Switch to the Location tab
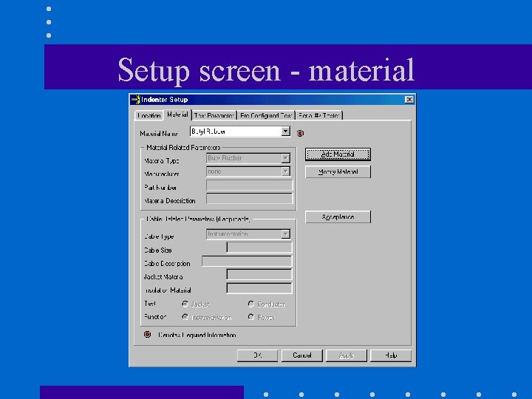Image resolution: width=532 pixels, height=399 pixels. [x=149, y=115]
